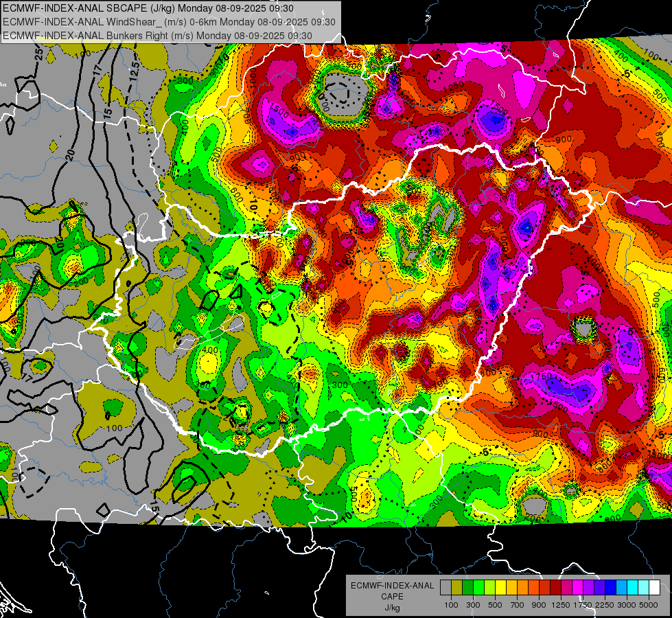Pick the pure yellow legend swatch

pyautogui.click(x=500, y=588)
